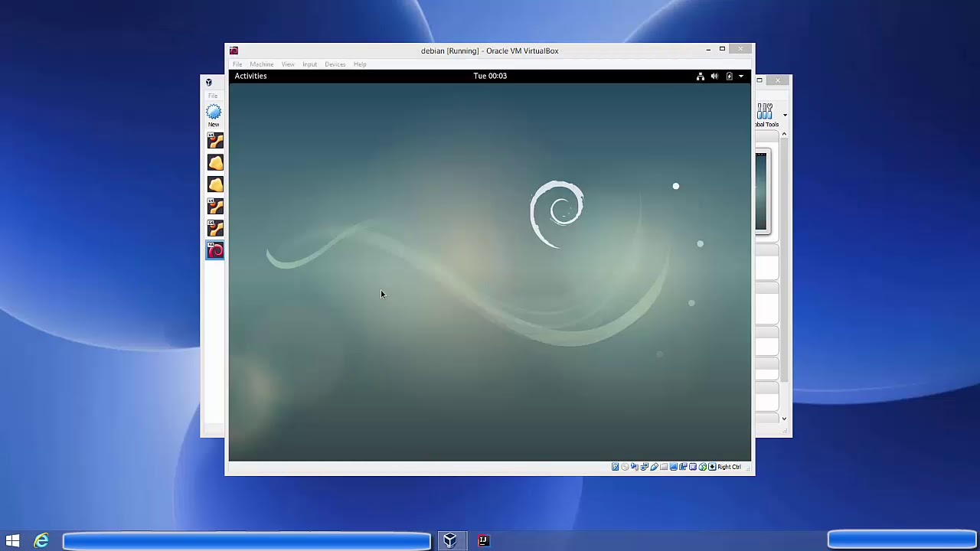The image size is (980, 551).
Task: Open the Machine menu
Action: 261,64
